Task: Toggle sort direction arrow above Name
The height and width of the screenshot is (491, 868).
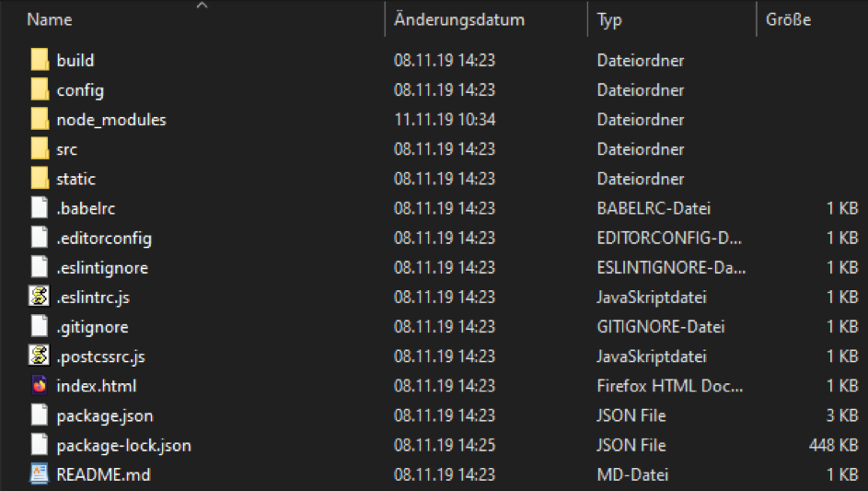Action: (x=202, y=6)
